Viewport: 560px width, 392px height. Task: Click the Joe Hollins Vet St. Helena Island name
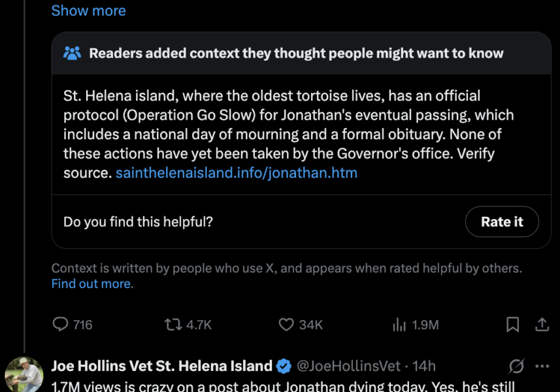pyautogui.click(x=161, y=366)
